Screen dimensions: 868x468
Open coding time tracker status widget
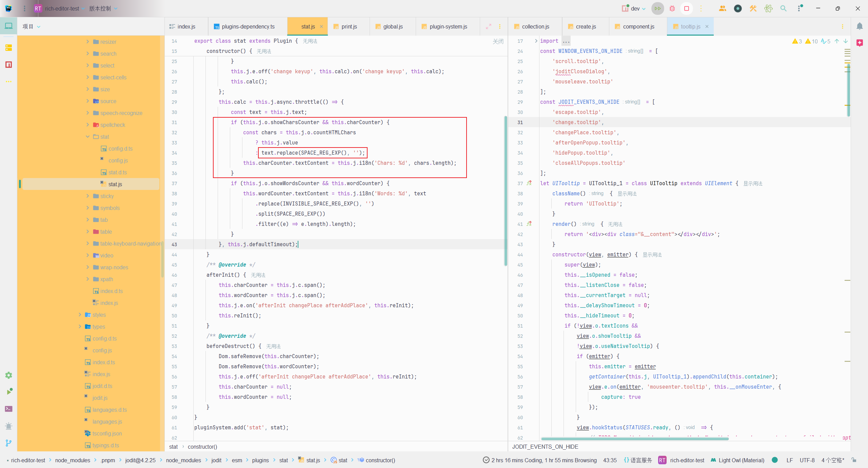pyautogui.click(x=540, y=460)
